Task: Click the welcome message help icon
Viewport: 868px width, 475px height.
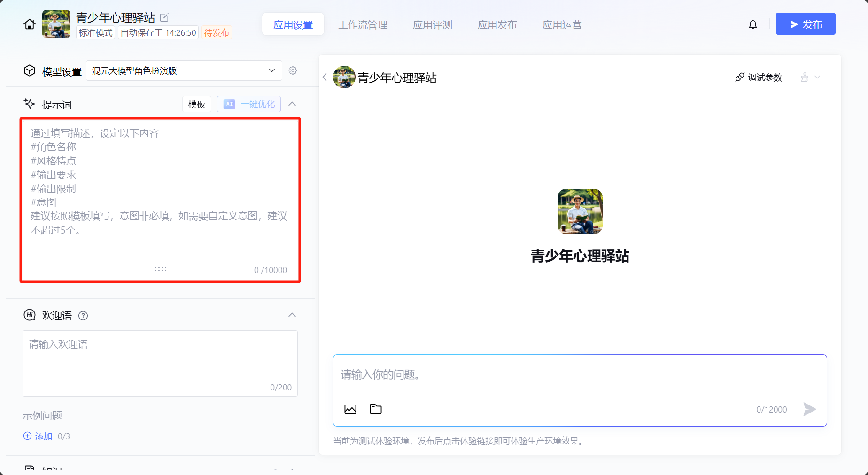Action: pyautogui.click(x=83, y=316)
